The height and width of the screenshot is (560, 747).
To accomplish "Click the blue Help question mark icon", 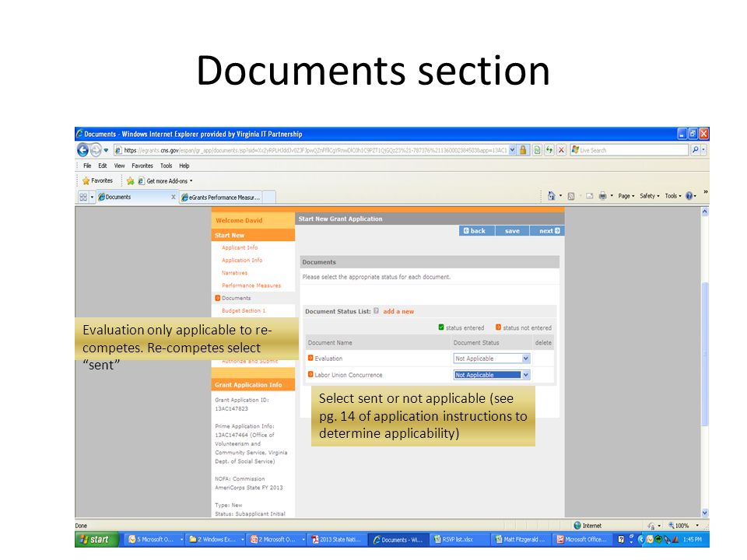I will tap(689, 196).
